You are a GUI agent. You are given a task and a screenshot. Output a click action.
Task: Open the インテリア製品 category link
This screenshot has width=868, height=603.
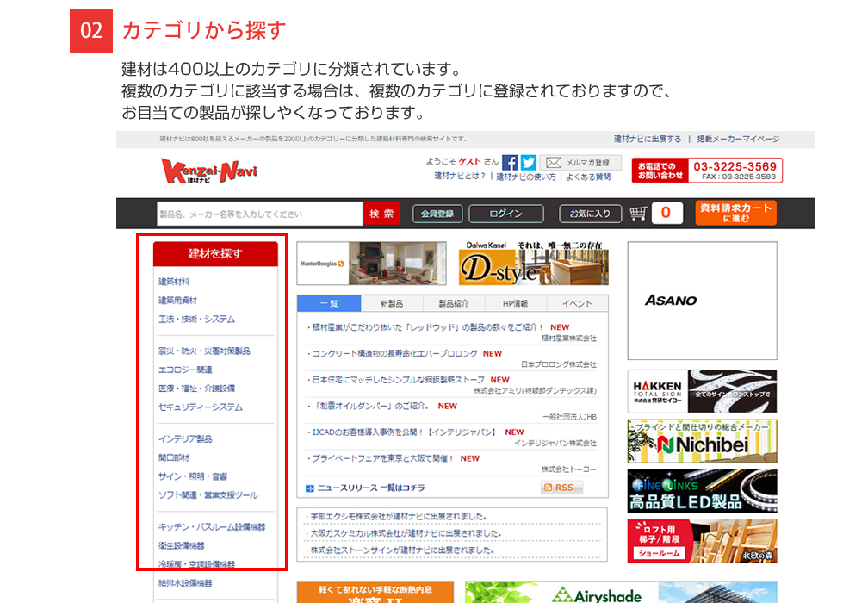click(185, 439)
